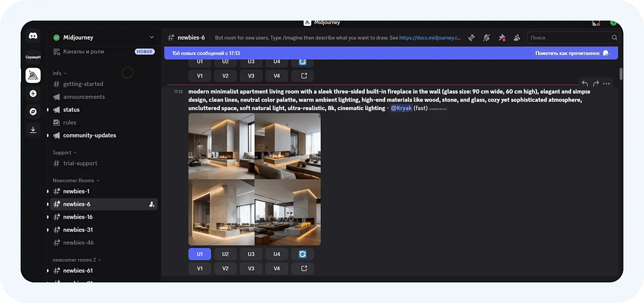This screenshot has width=644, height=303.
Task: Toggle the member list visibility icon
Action: (516, 38)
